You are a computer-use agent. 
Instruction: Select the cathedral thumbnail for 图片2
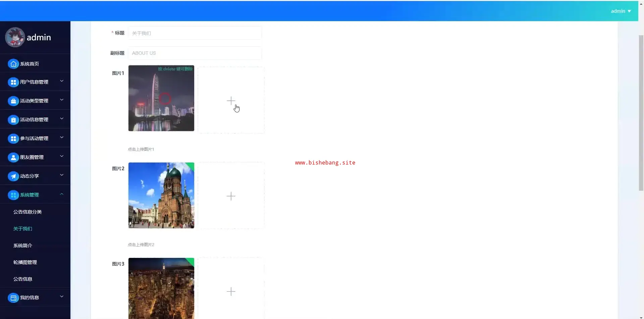click(x=161, y=195)
